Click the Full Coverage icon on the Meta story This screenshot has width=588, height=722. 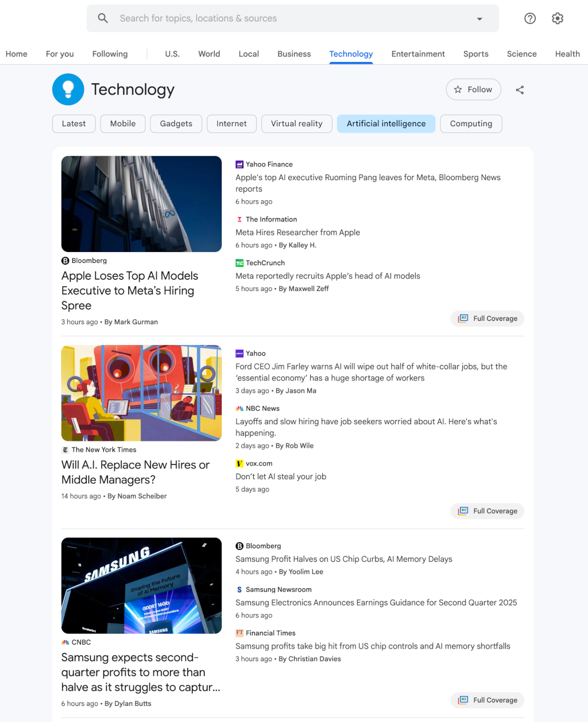[x=463, y=318]
